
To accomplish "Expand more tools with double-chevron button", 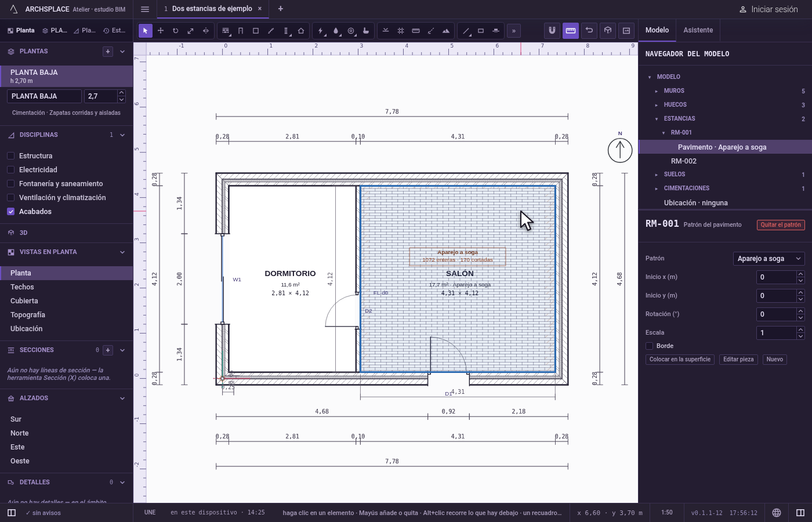I will pos(514,31).
